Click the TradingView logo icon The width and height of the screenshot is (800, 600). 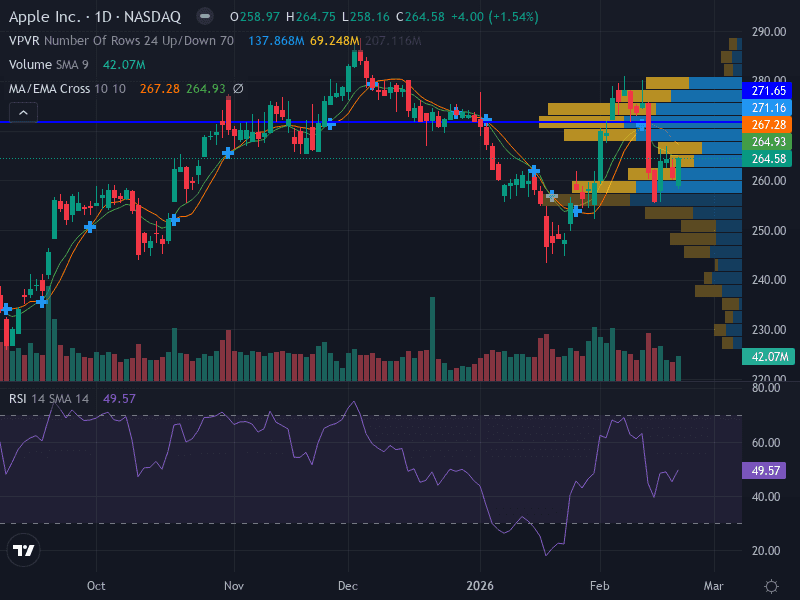(23, 550)
